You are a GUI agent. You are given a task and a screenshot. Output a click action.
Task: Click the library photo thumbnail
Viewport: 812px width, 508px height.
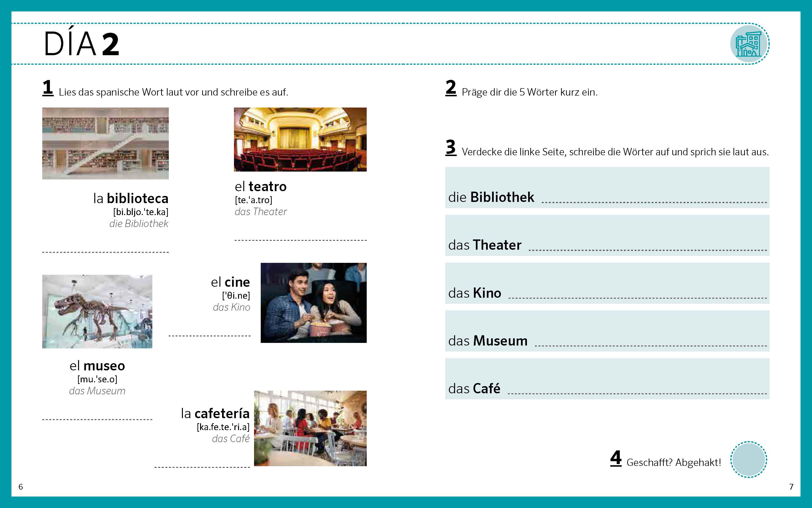pyautogui.click(x=105, y=143)
